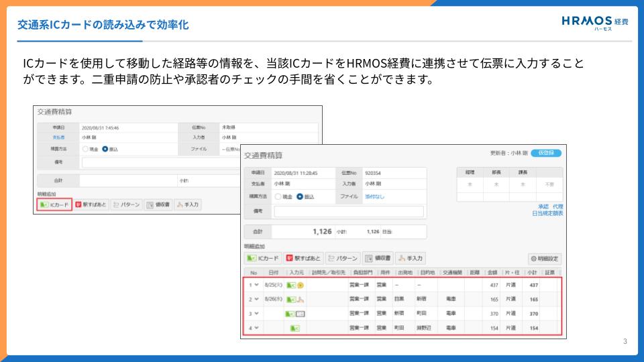Click 電車 cell in row 2

(x=451, y=299)
